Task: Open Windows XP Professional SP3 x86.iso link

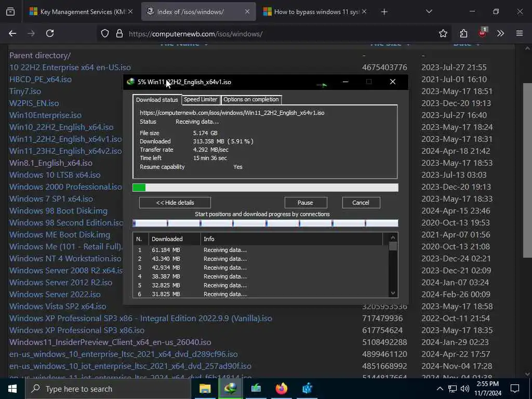Action: coord(77,330)
